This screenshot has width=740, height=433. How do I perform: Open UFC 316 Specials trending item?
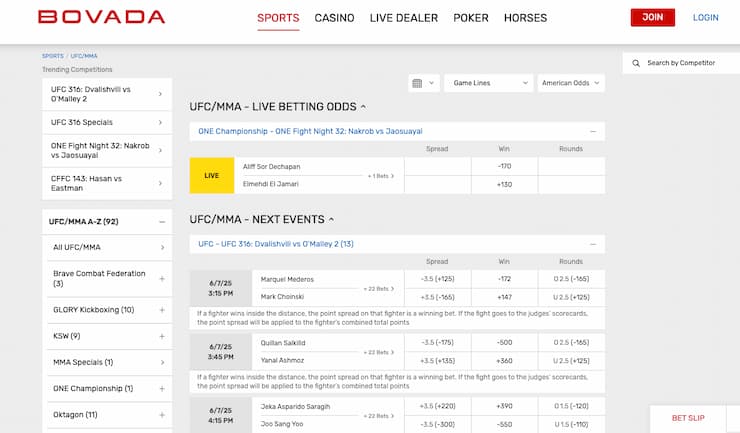[107, 122]
